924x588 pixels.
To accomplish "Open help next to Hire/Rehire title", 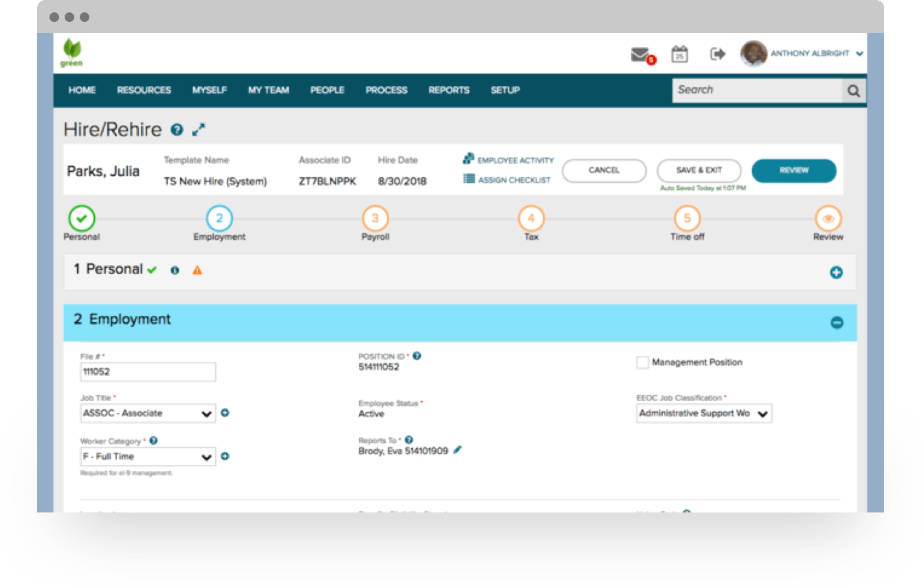I will (x=177, y=129).
